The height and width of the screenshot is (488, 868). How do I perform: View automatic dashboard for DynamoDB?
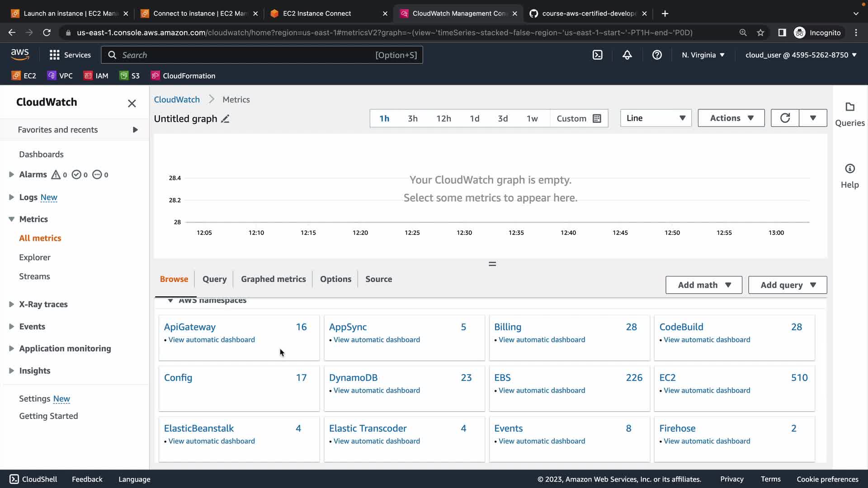(376, 390)
